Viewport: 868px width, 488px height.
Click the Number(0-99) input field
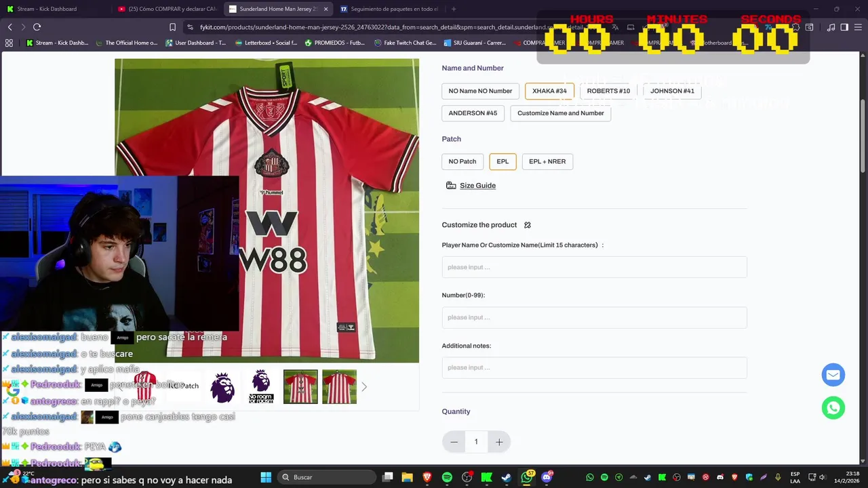click(x=594, y=317)
